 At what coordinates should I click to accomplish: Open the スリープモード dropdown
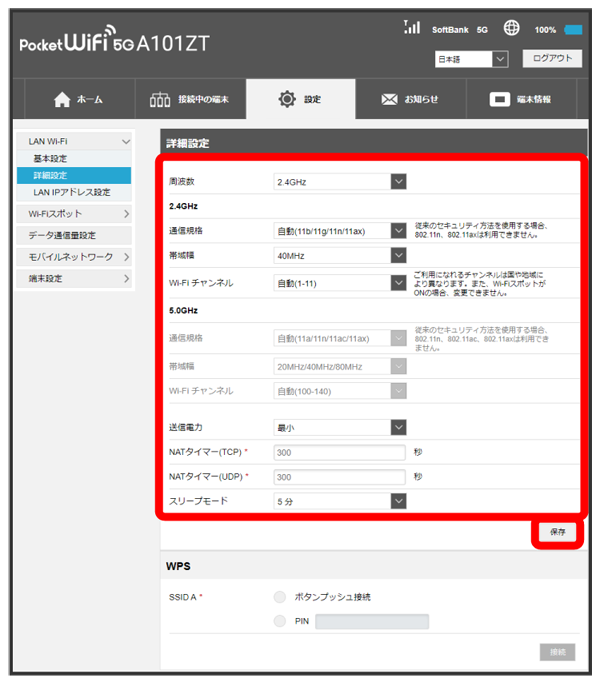click(x=340, y=501)
